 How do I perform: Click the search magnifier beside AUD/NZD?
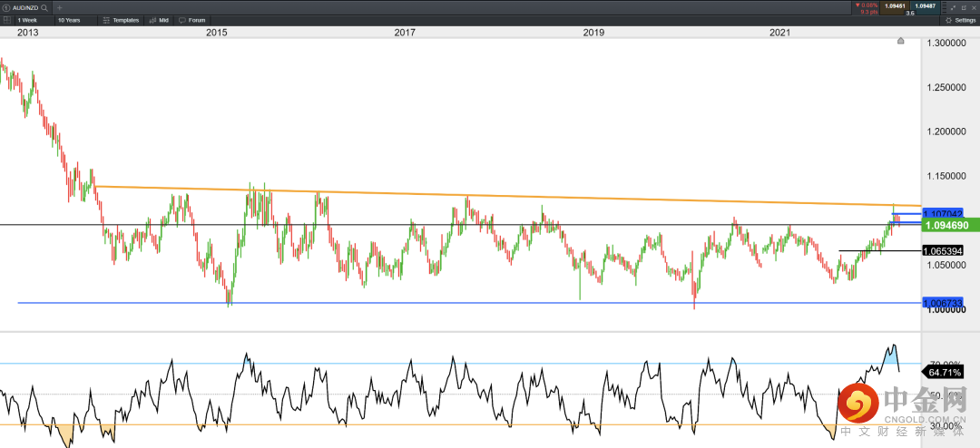[x=44, y=7]
